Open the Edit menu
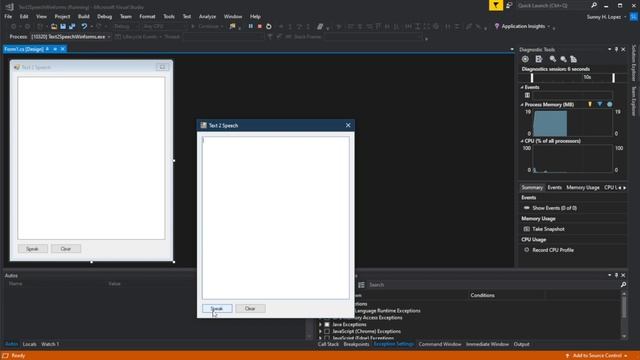The height and width of the screenshot is (360, 640). [x=24, y=17]
